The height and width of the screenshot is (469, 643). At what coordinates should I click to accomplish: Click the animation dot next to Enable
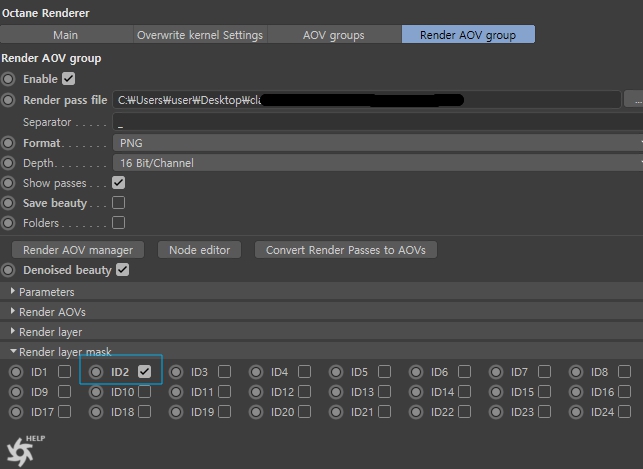(x=8, y=79)
